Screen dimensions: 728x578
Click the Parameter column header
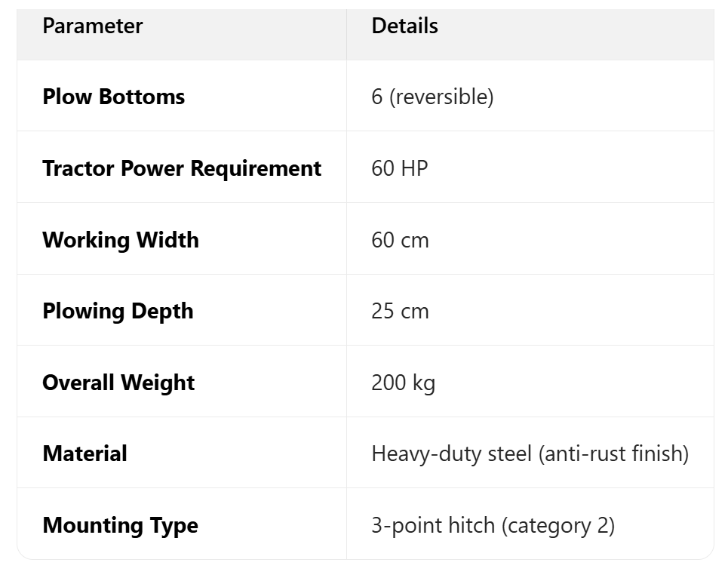(x=92, y=26)
